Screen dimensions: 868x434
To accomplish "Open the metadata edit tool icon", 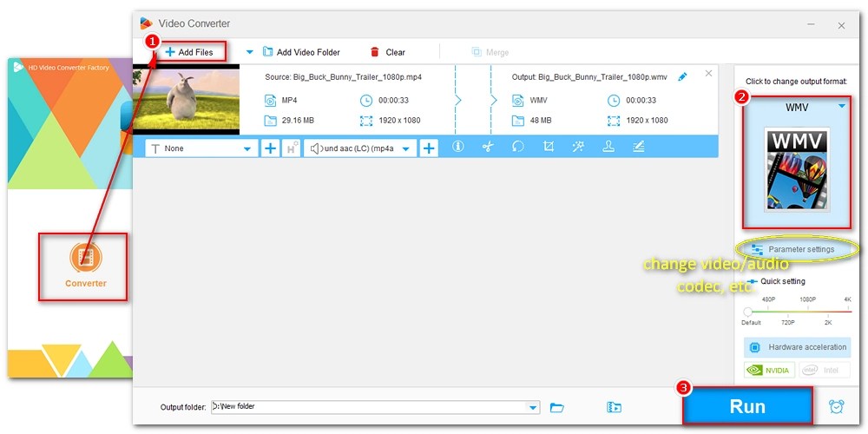I will (639, 147).
